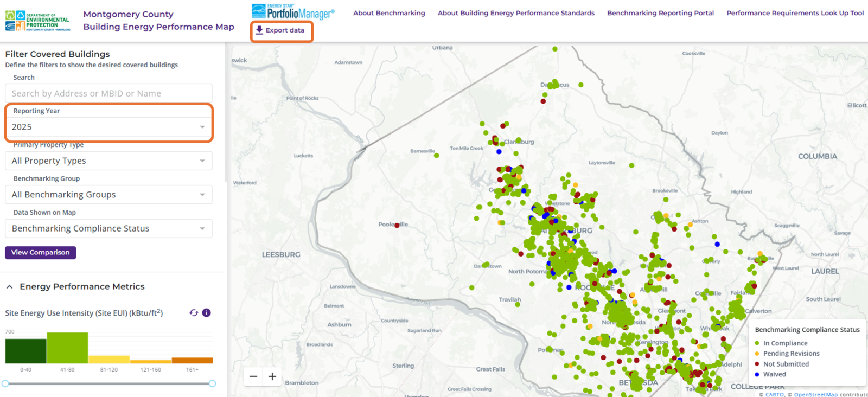Zoom in the map with plus
The height and width of the screenshot is (397, 868).
[272, 376]
